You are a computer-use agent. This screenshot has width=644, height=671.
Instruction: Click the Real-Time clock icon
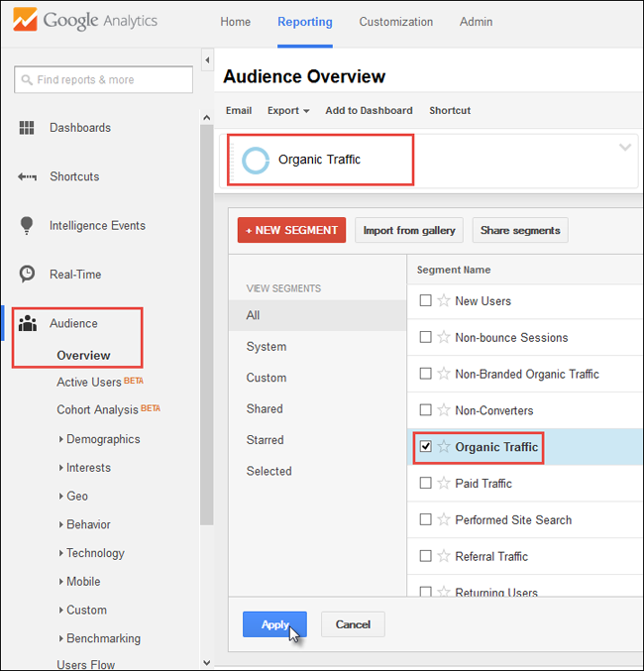coord(28,275)
